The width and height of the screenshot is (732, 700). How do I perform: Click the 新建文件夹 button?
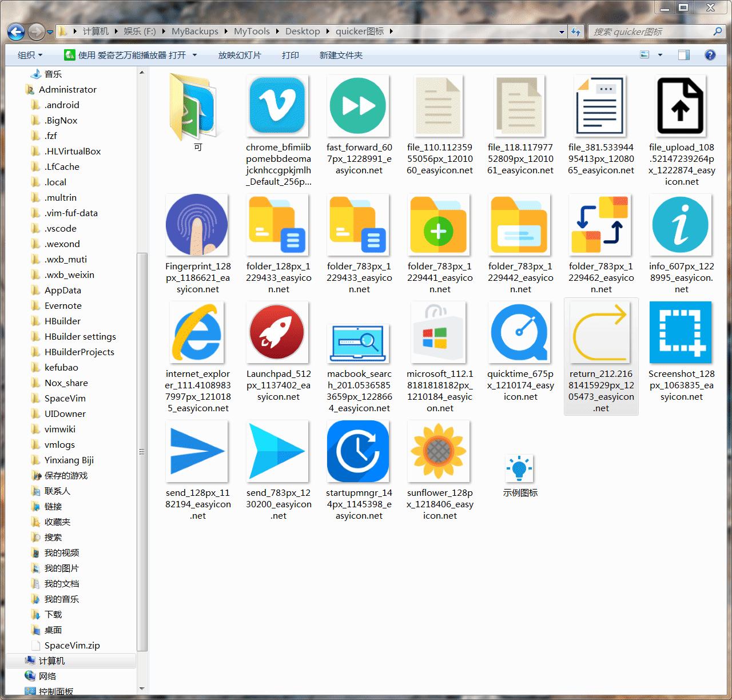[341, 55]
